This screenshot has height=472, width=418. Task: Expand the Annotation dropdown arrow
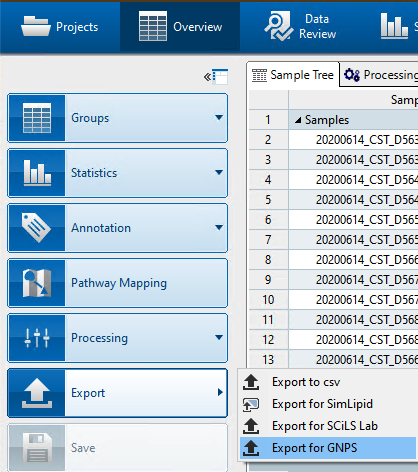pyautogui.click(x=219, y=227)
